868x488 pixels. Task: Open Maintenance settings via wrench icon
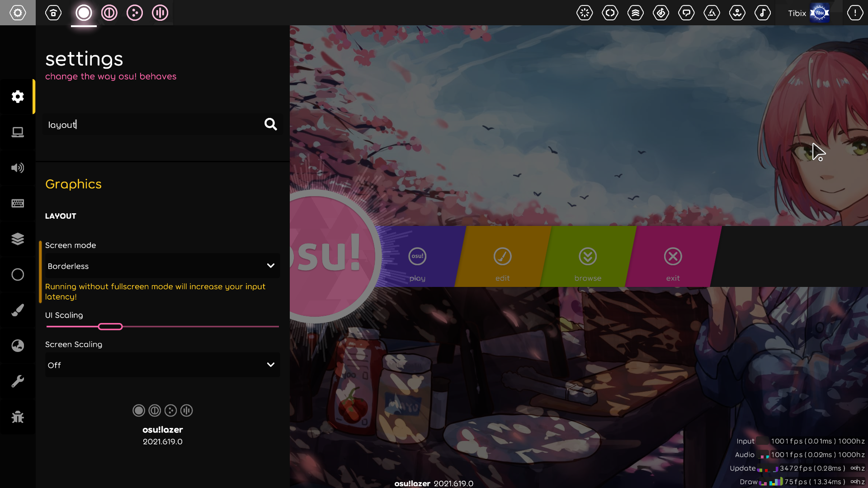coord(18,381)
